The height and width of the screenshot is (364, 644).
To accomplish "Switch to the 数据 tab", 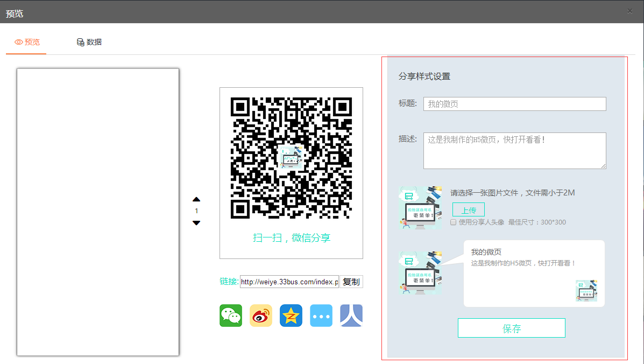I will [89, 42].
